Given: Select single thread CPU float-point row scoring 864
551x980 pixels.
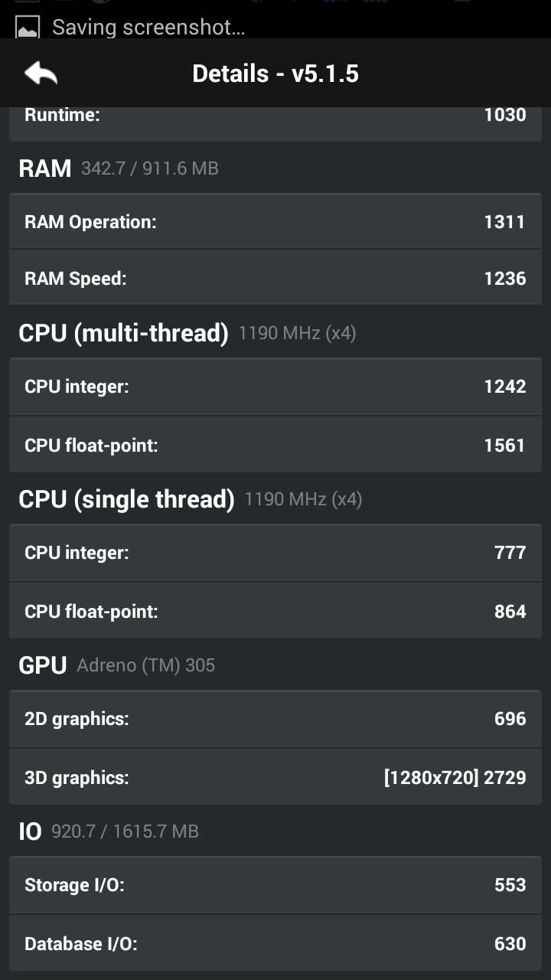Looking at the screenshot, I should [275, 611].
